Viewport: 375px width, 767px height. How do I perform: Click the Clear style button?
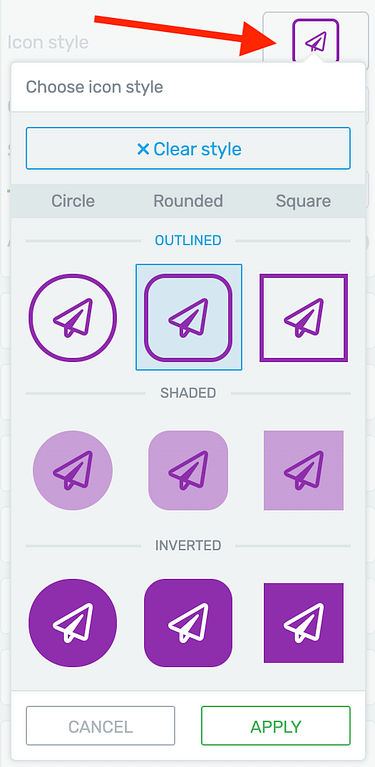(188, 148)
